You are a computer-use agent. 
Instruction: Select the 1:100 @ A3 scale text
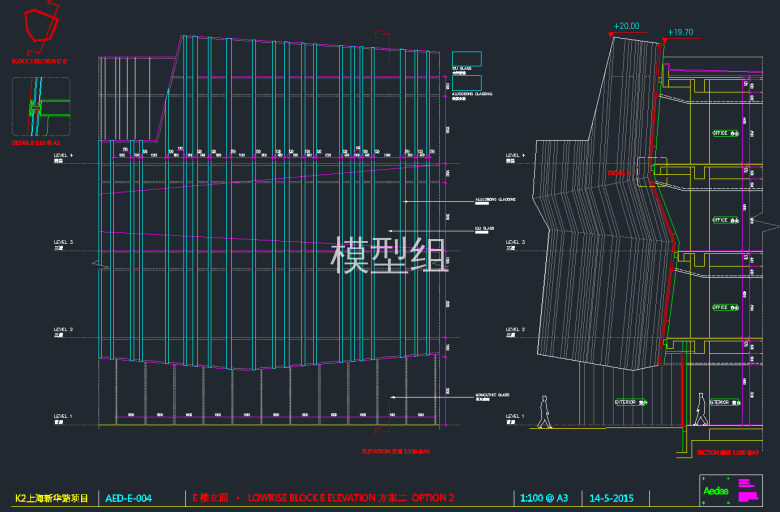click(544, 498)
